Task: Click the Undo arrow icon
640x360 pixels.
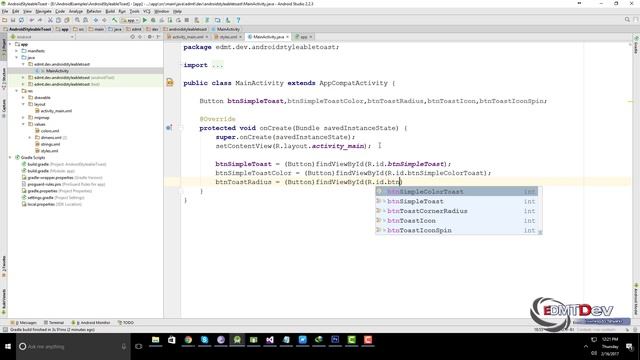Action: click(32, 20)
